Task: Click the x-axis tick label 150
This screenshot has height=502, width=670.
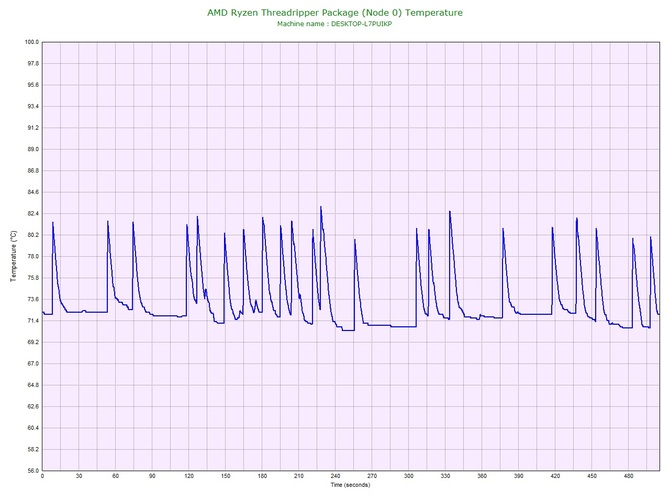Action: (x=226, y=476)
